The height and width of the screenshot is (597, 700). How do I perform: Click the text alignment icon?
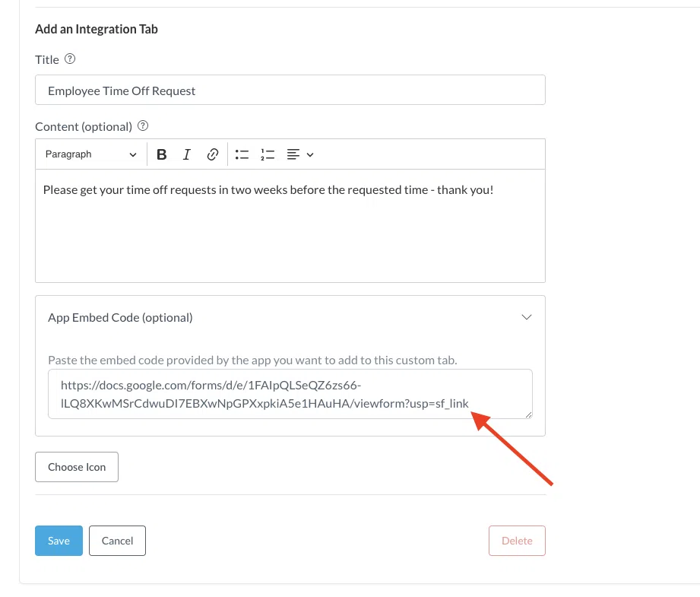(293, 154)
